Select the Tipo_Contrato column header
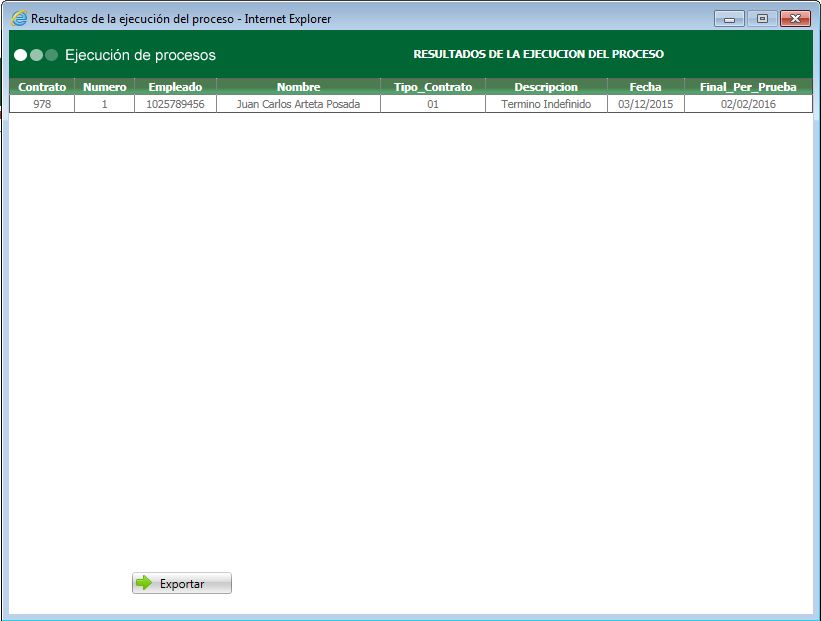Screen dimensions: 821x621 (x=432, y=87)
